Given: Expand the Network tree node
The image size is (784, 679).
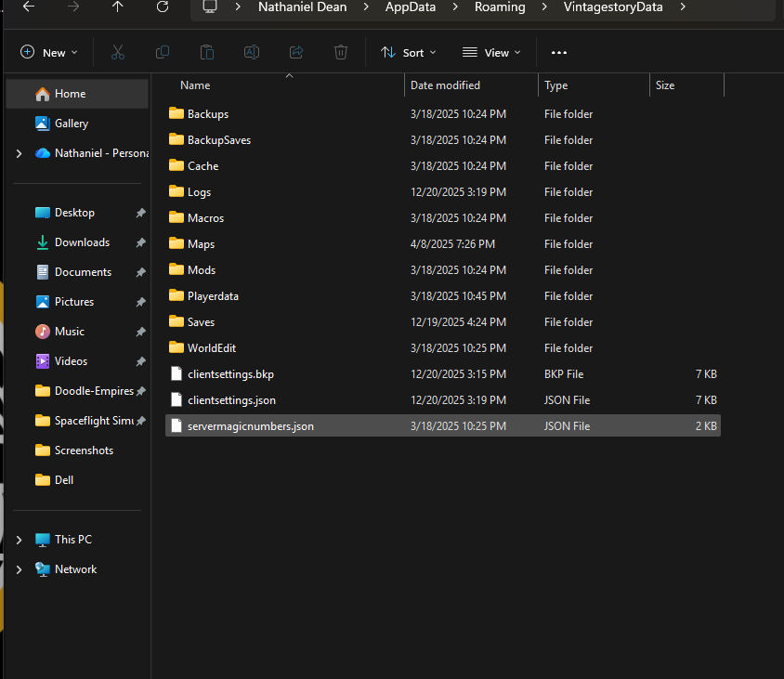Looking at the screenshot, I should (19, 569).
